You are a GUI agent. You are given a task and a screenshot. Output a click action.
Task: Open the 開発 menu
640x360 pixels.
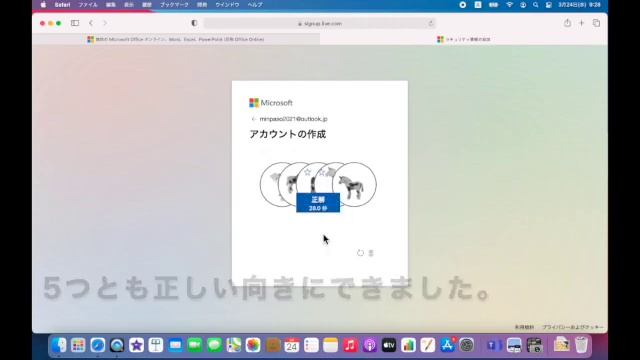(x=202, y=5)
